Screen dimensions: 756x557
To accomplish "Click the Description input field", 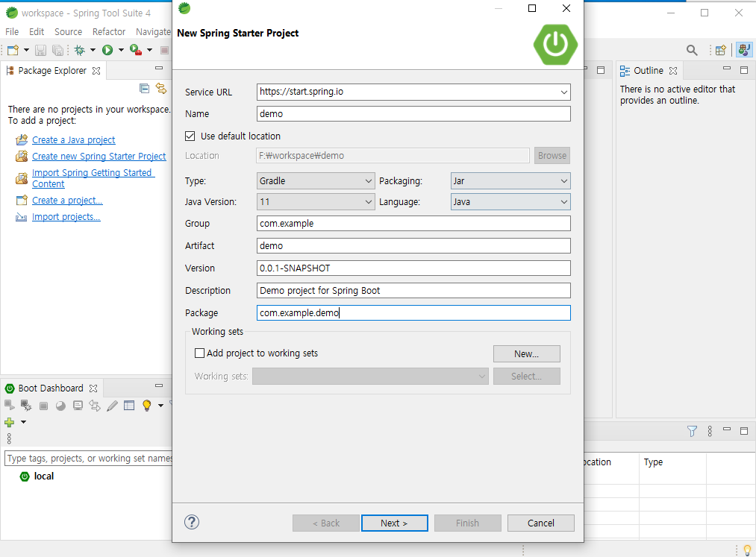I will [413, 291].
